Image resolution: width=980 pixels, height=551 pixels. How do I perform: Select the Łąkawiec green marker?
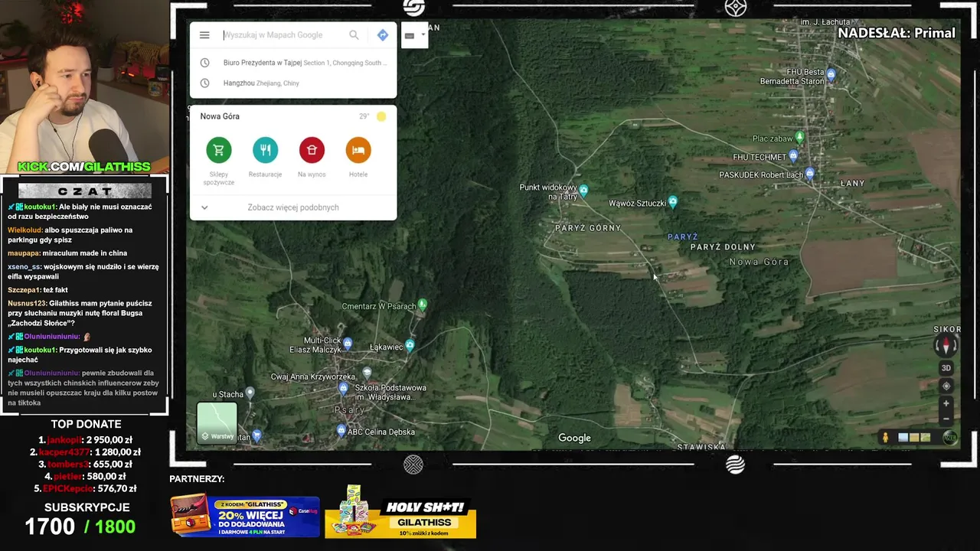coord(410,346)
